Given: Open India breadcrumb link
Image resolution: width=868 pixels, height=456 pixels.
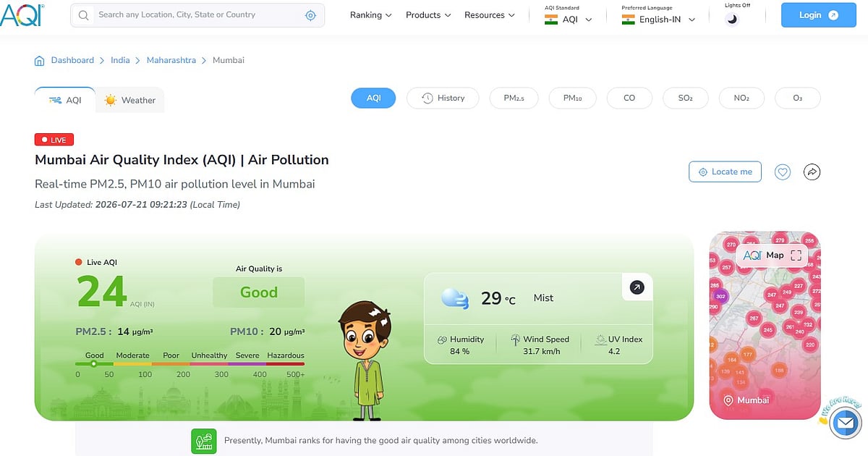Looking at the screenshot, I should [120, 60].
